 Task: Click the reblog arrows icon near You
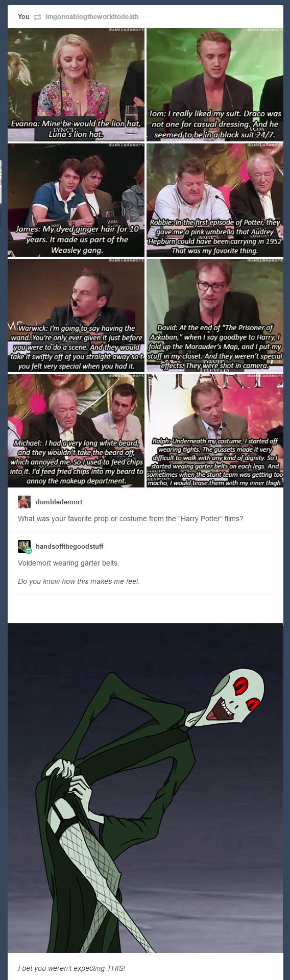tap(37, 17)
